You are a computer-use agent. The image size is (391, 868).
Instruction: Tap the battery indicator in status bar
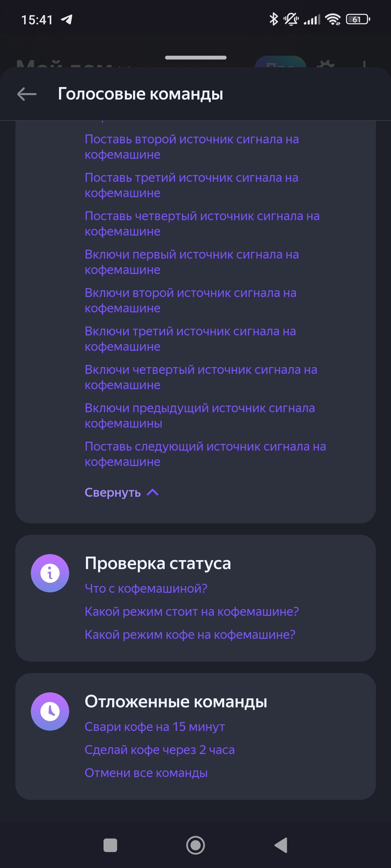pos(358,20)
